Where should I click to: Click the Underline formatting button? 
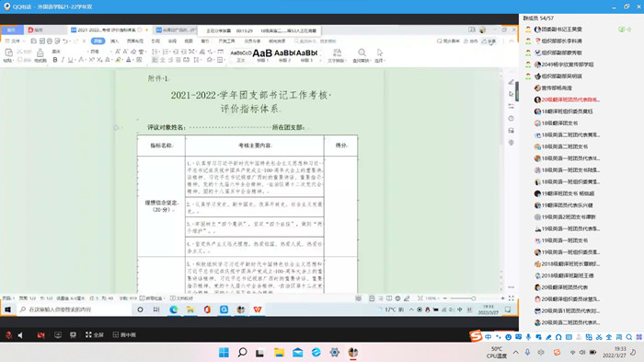tap(70, 60)
